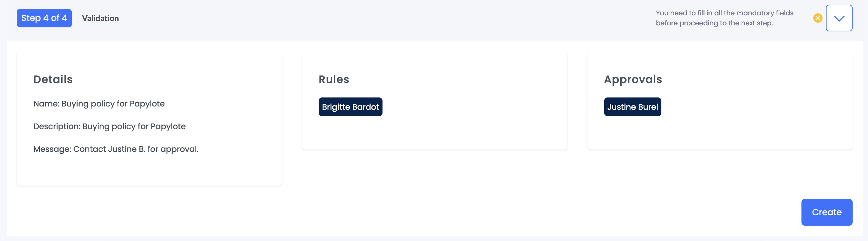Select the Details card title

pyautogui.click(x=52, y=79)
